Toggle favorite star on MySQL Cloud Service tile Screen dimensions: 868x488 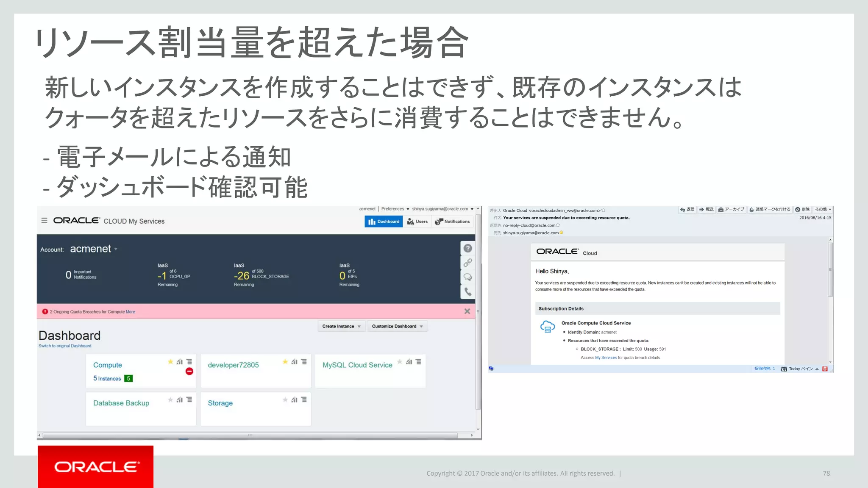coord(400,362)
